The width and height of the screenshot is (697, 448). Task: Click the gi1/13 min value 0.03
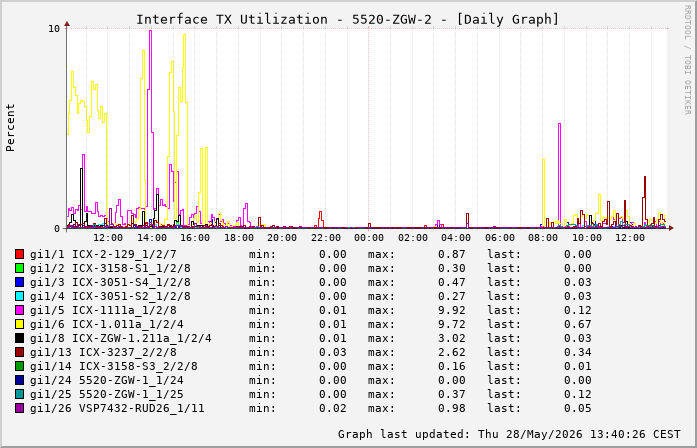(332, 352)
